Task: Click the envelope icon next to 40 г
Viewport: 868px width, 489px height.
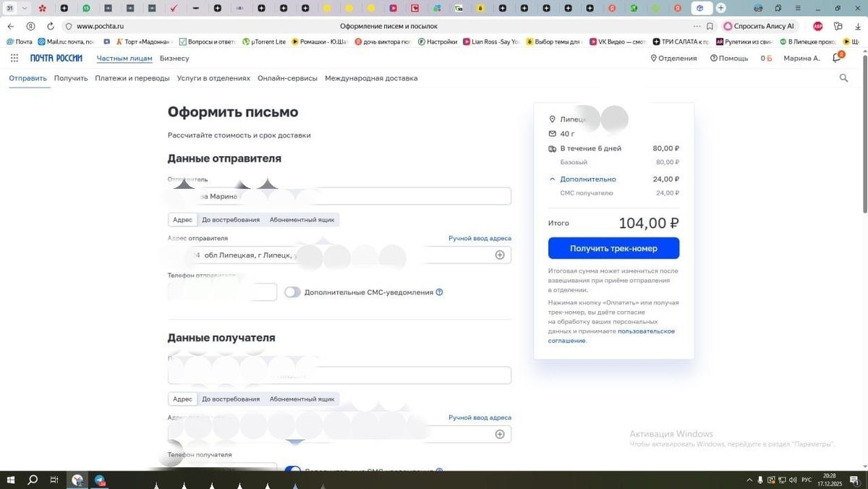Action: 551,133
